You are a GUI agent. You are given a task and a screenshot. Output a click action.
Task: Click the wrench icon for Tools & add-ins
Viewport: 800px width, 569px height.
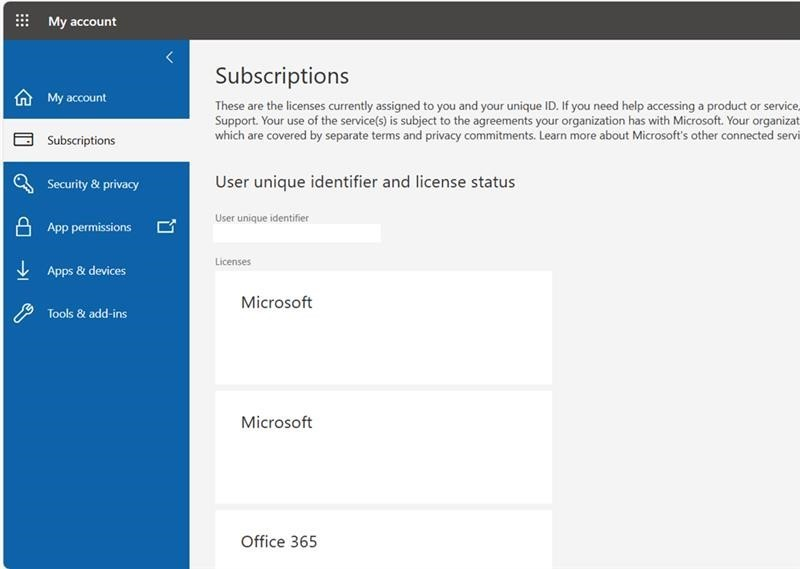coord(23,313)
